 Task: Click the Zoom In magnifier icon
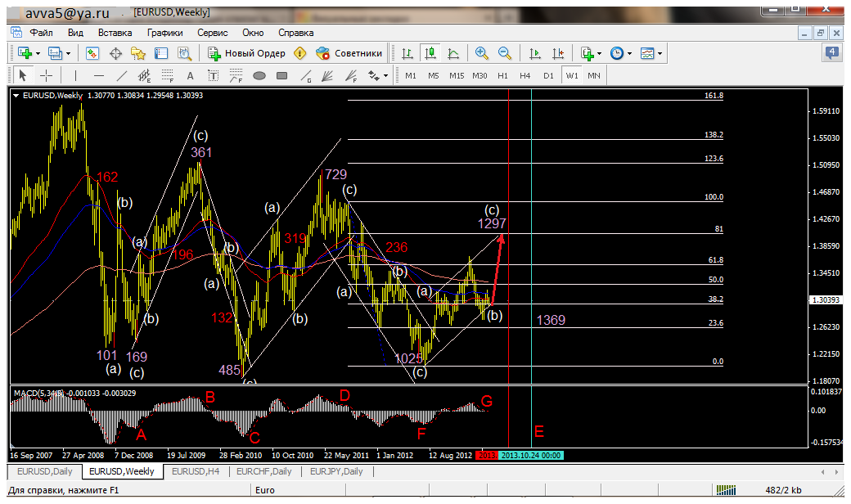(481, 53)
